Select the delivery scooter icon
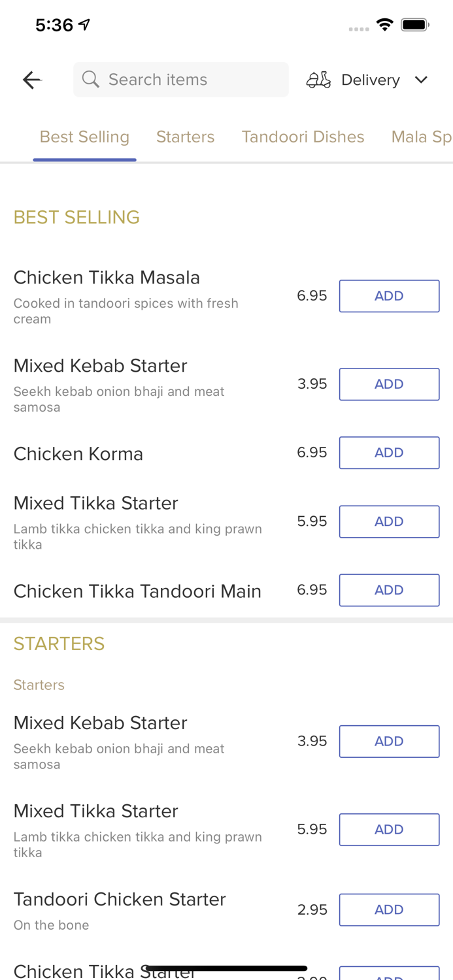The width and height of the screenshot is (453, 980). (318, 79)
